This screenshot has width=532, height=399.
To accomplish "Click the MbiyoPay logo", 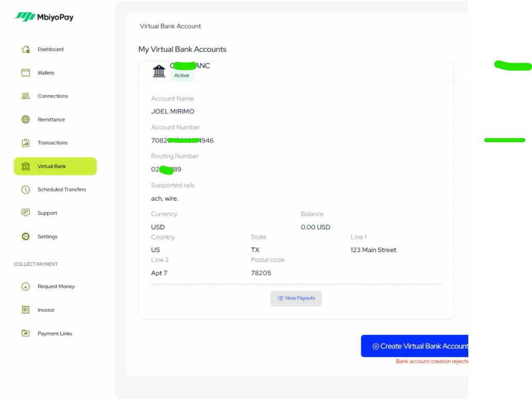I will coord(44,17).
